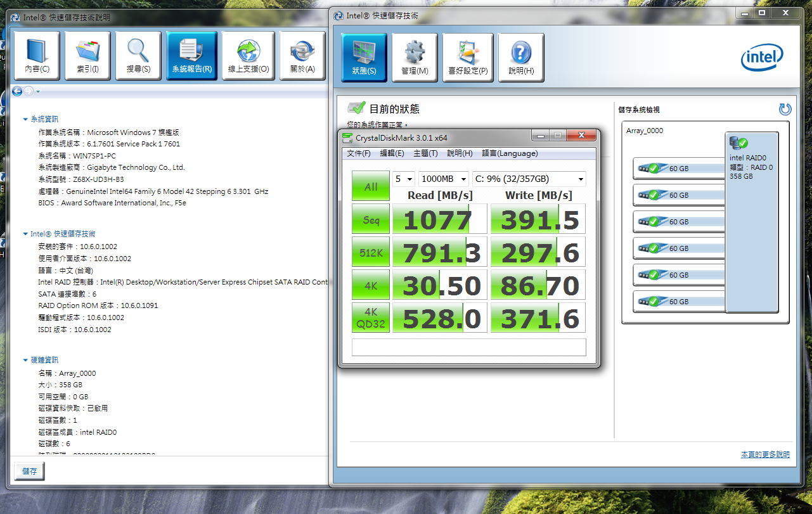
Task: Open the 搜尋(S) search icon
Action: (x=138, y=56)
